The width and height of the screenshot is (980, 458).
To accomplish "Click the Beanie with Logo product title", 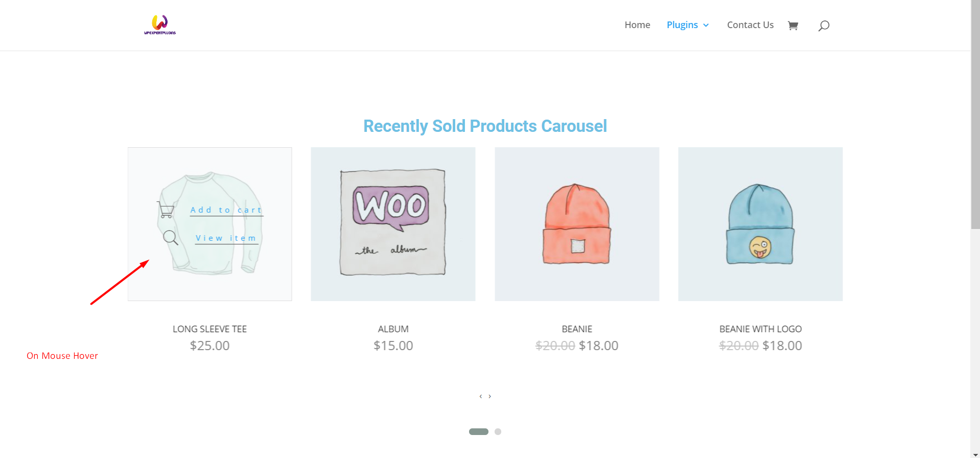I will (x=760, y=329).
